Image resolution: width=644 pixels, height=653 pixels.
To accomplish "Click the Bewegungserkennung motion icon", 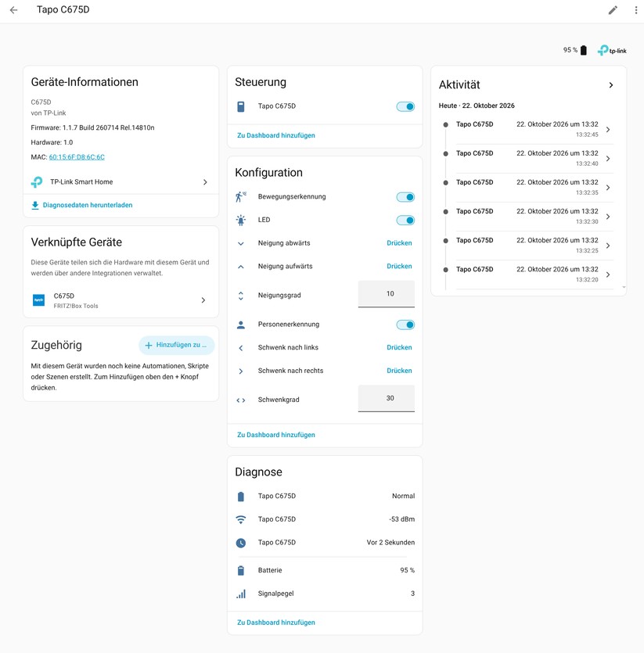I will [x=240, y=196].
